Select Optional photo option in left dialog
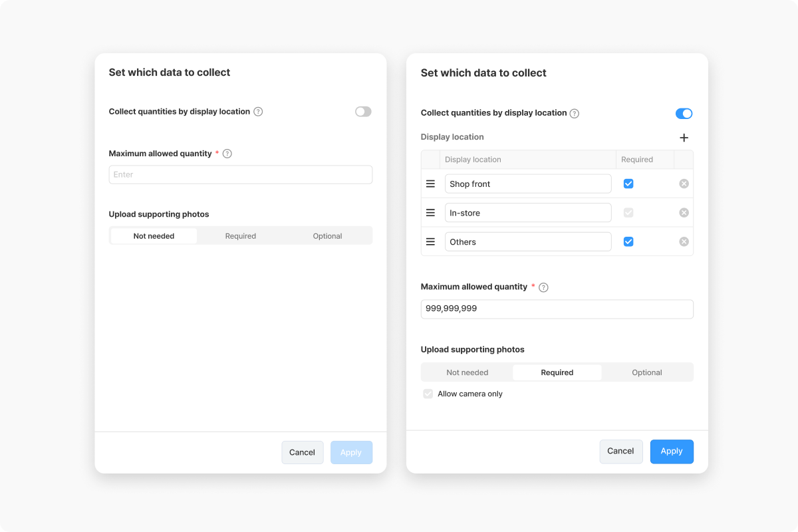This screenshot has height=532, width=798. tap(327, 236)
